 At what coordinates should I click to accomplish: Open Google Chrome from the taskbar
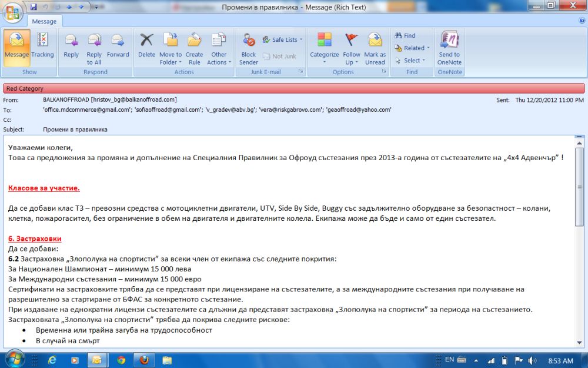[121, 360]
